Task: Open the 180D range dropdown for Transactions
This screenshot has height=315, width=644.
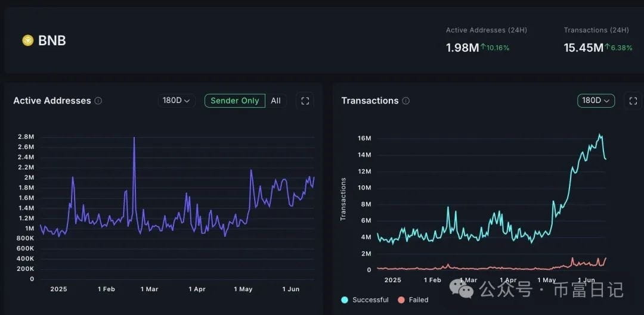Action: tap(596, 101)
